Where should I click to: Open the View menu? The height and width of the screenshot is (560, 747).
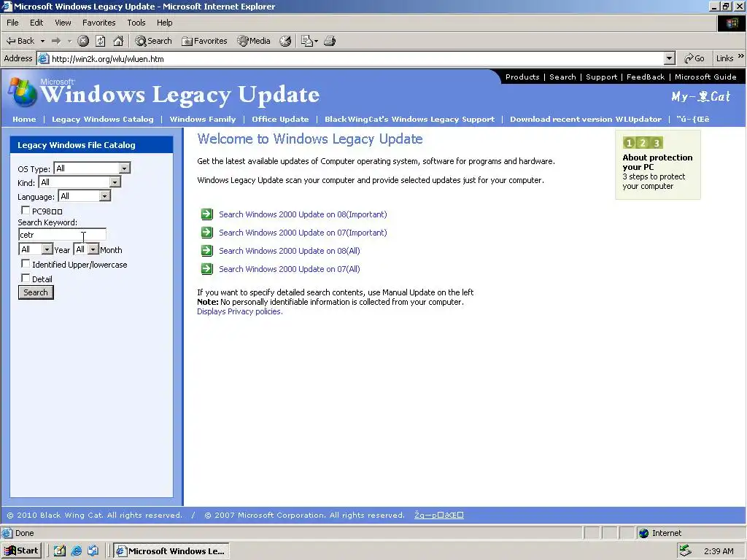63,23
